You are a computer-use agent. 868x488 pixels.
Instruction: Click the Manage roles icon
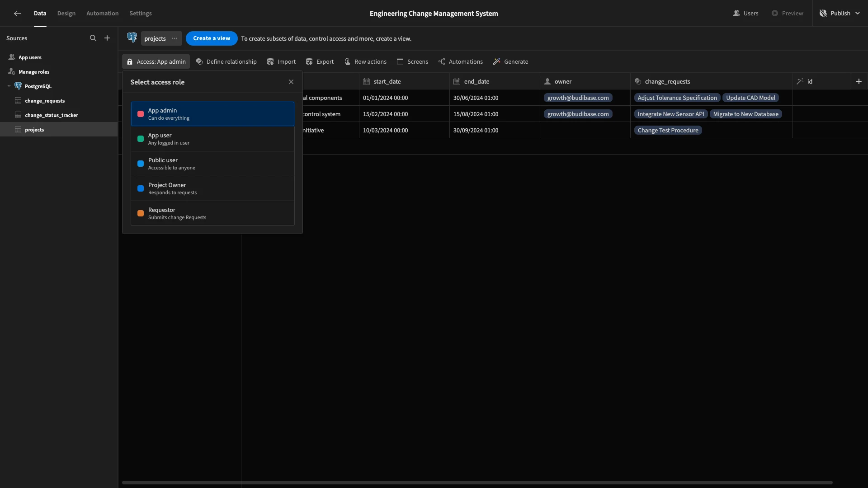click(x=12, y=72)
